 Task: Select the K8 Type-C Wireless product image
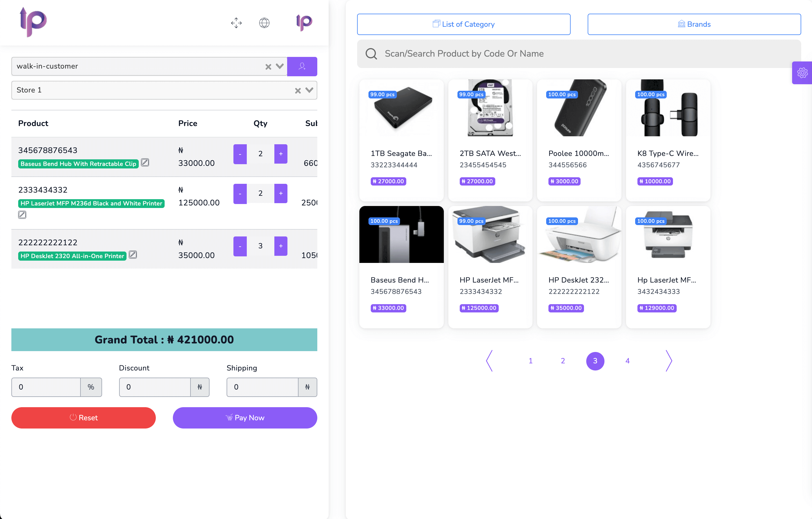pyautogui.click(x=668, y=108)
